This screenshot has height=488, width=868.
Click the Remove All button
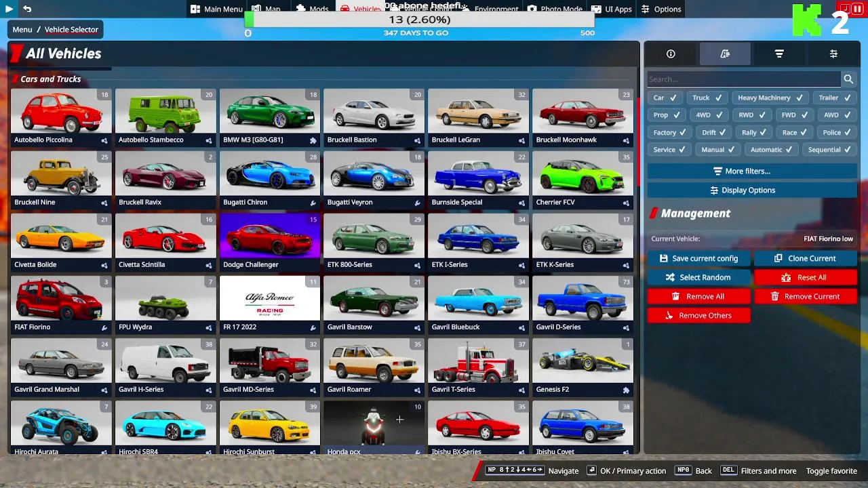(x=698, y=296)
